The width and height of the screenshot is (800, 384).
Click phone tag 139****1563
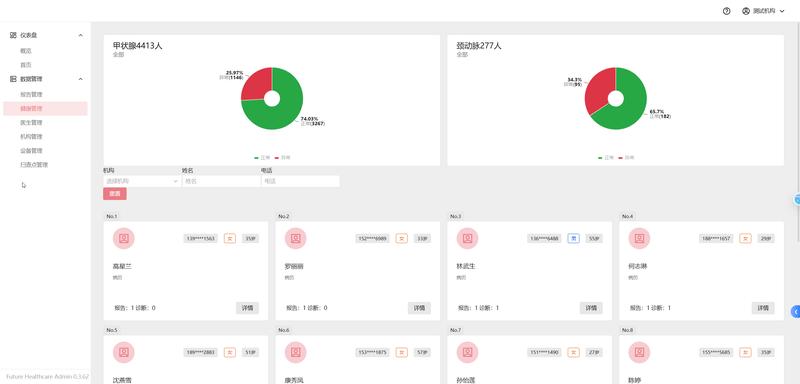(x=201, y=239)
